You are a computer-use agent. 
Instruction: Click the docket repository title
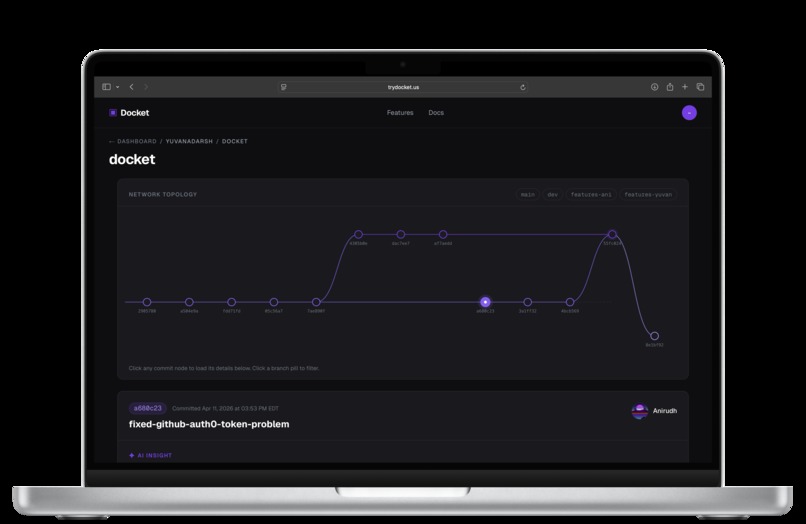(x=132, y=159)
